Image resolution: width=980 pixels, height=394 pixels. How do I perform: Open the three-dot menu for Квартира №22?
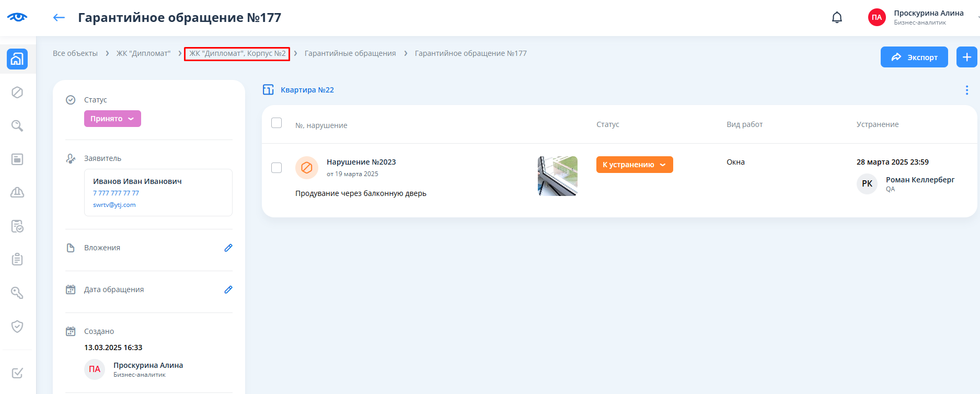(x=966, y=90)
